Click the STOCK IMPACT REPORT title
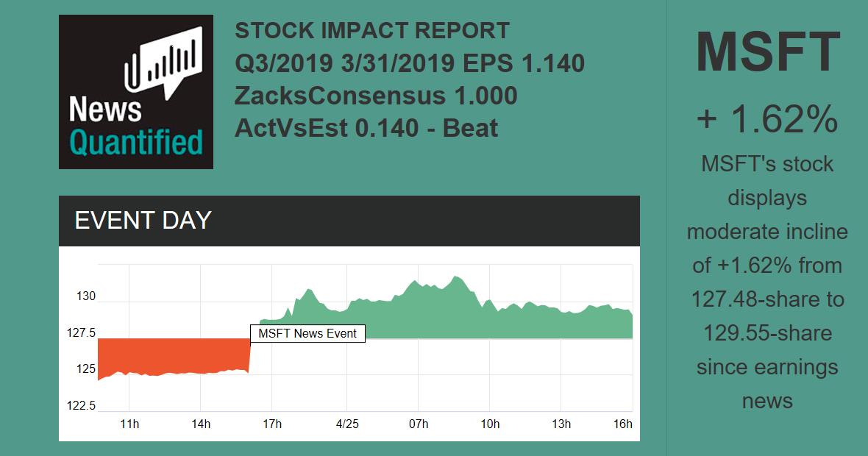Image resolution: width=868 pixels, height=456 pixels. click(372, 31)
